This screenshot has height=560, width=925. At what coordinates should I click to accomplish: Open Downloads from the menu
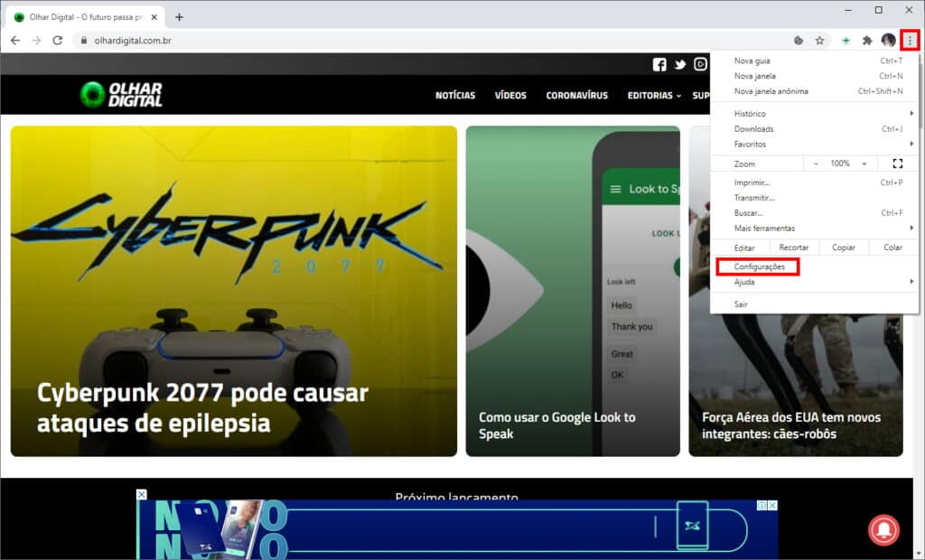click(815, 128)
